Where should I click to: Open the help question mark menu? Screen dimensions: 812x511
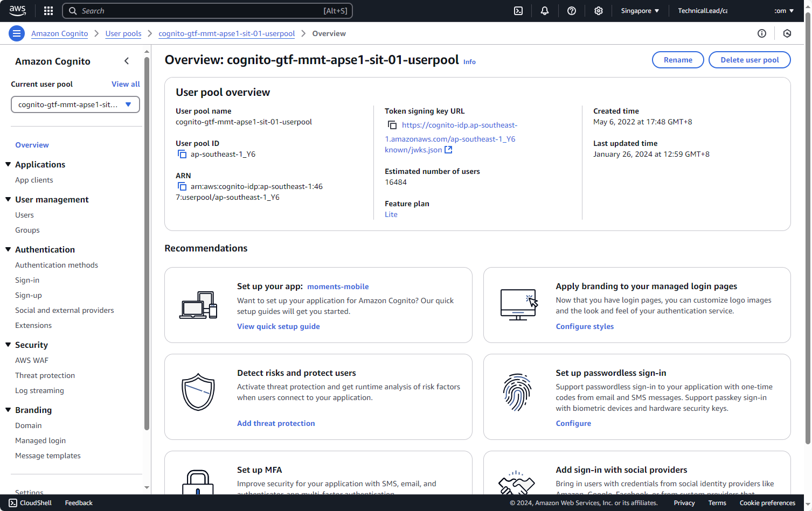pyautogui.click(x=572, y=11)
